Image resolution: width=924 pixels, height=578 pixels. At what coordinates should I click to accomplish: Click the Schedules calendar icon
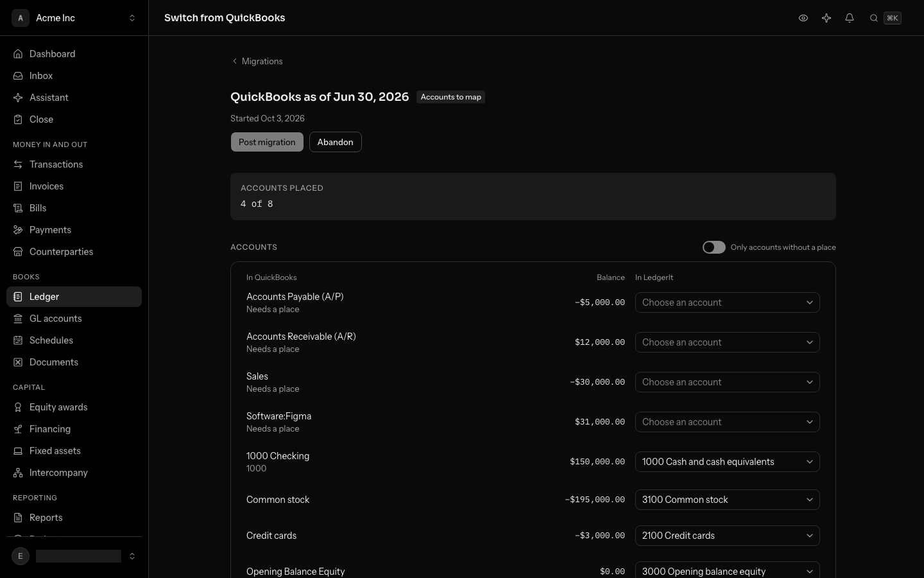click(18, 340)
